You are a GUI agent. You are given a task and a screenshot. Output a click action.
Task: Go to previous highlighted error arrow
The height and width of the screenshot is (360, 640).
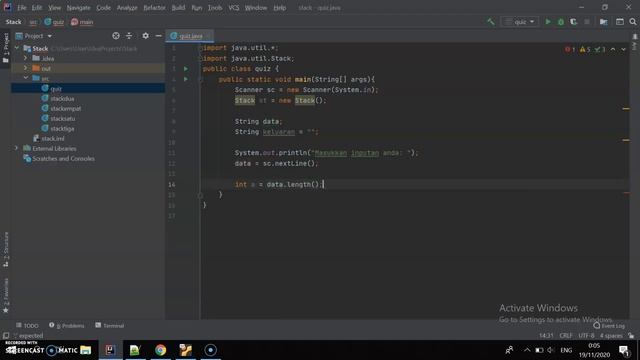613,49
